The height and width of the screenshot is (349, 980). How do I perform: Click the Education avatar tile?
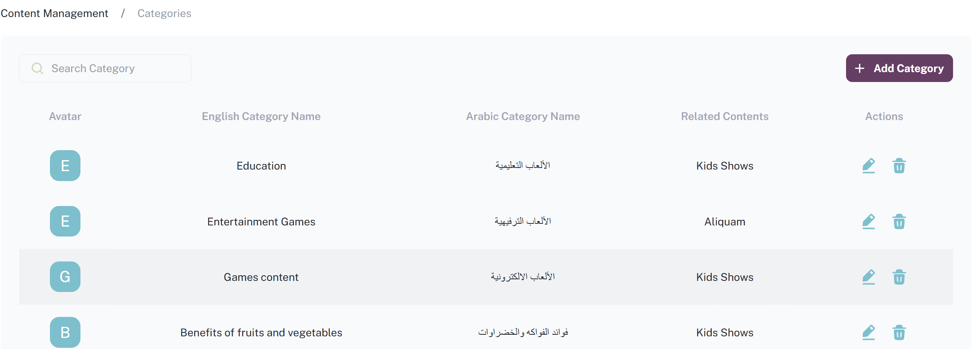click(x=65, y=166)
